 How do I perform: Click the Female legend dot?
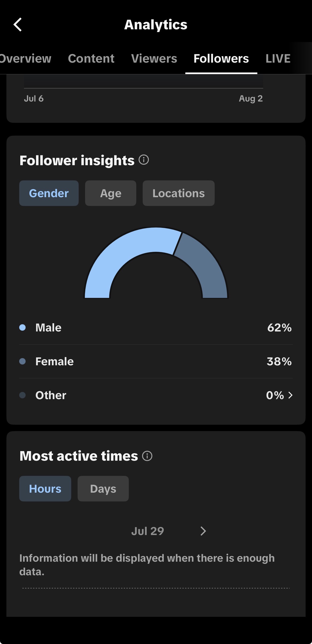[22, 361]
